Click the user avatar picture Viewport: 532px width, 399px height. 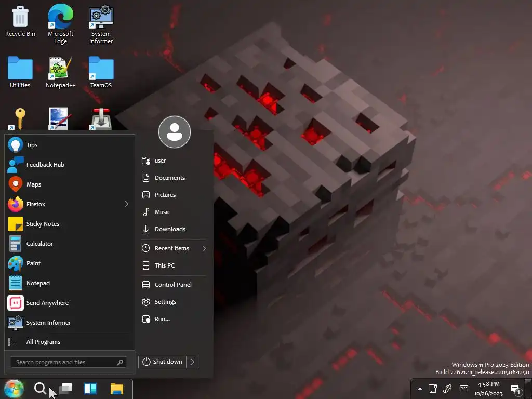(x=175, y=132)
